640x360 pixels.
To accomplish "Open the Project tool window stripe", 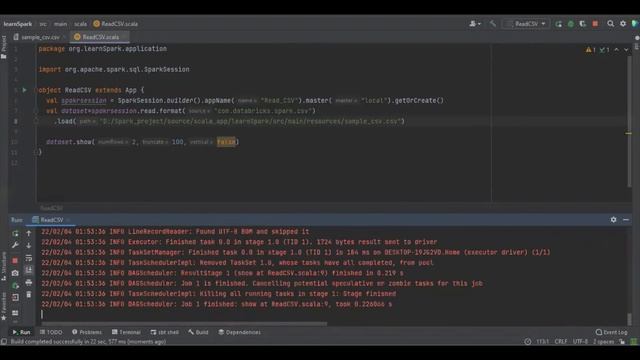I will coord(4,47).
